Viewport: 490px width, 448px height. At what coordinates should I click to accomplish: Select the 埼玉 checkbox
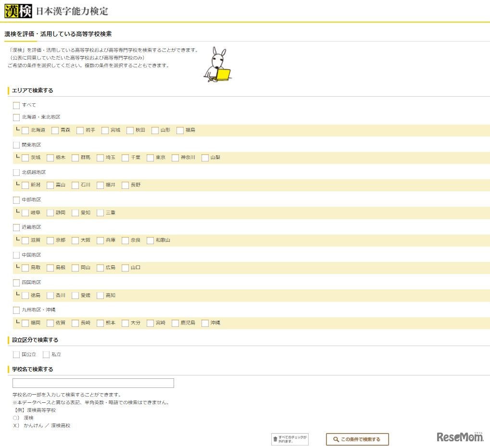point(101,158)
